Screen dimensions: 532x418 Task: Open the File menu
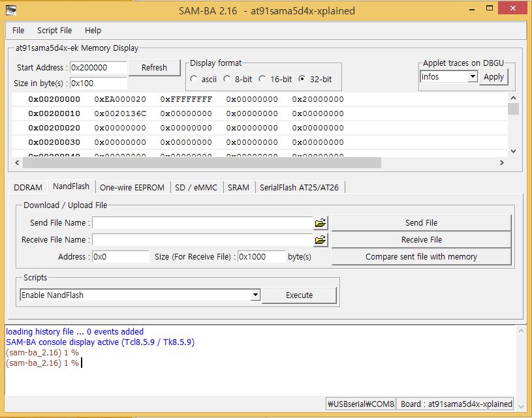click(18, 30)
